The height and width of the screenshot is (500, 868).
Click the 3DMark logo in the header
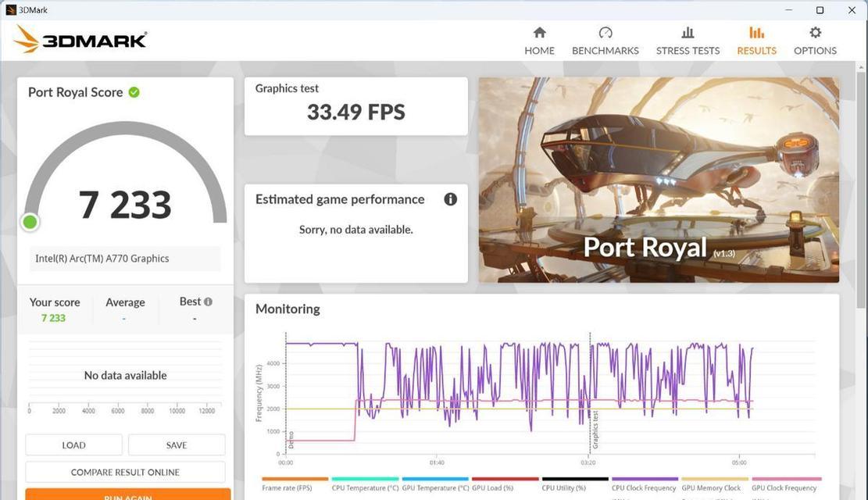click(80, 40)
